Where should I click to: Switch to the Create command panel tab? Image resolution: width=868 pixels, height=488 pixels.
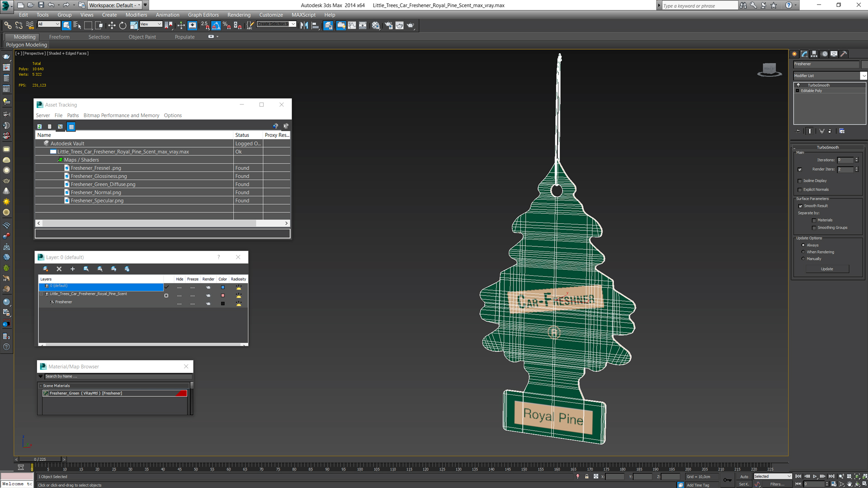(x=795, y=54)
